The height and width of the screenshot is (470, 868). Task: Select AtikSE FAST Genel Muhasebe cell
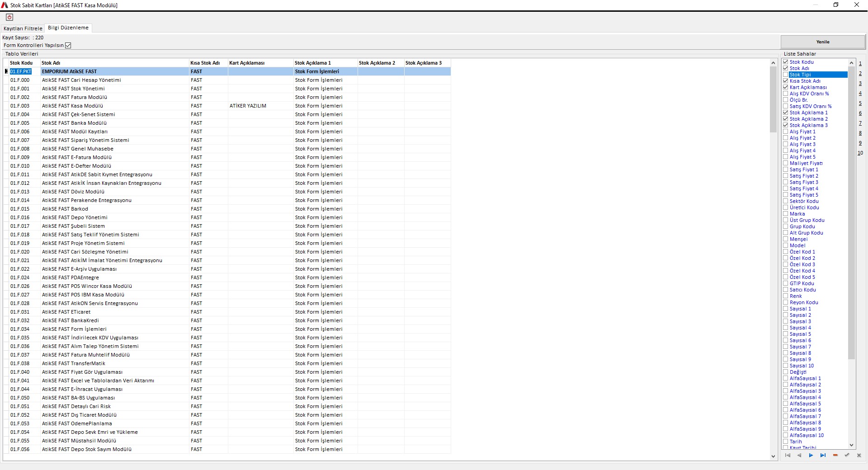(114, 149)
